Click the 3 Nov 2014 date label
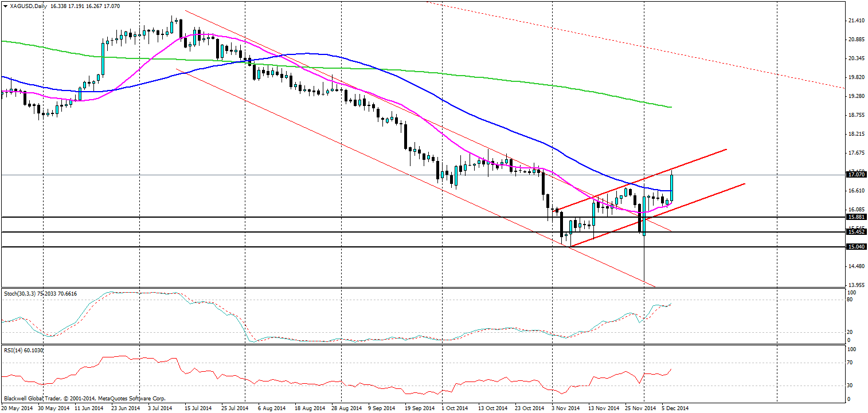 [565, 408]
